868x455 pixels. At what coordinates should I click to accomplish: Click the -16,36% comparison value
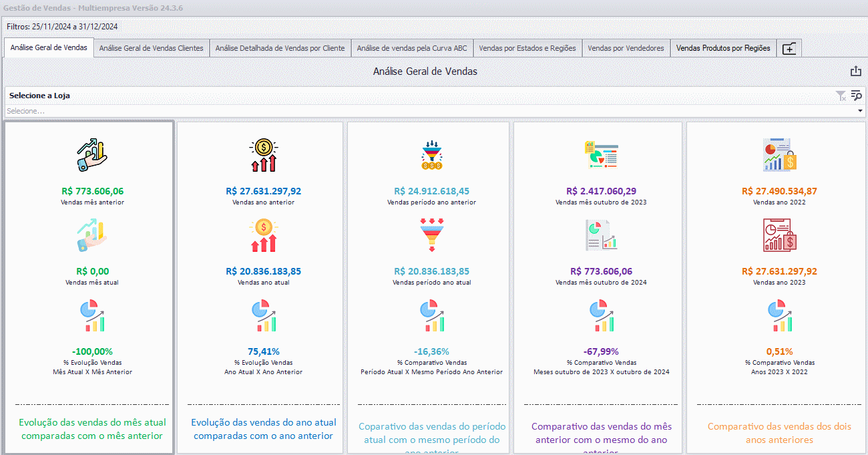pyautogui.click(x=431, y=351)
